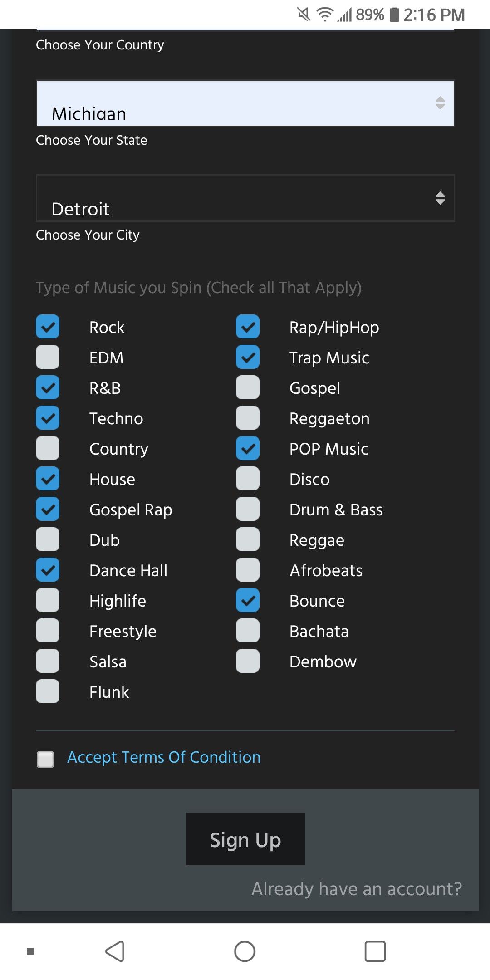This screenshot has width=490, height=980.
Task: Uncheck the Trap Music checkbox
Action: tap(248, 357)
